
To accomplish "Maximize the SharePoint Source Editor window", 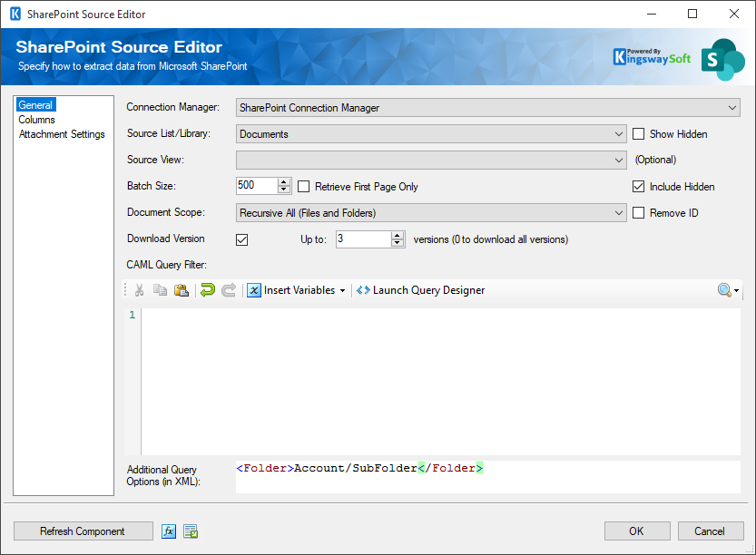I will click(x=692, y=14).
